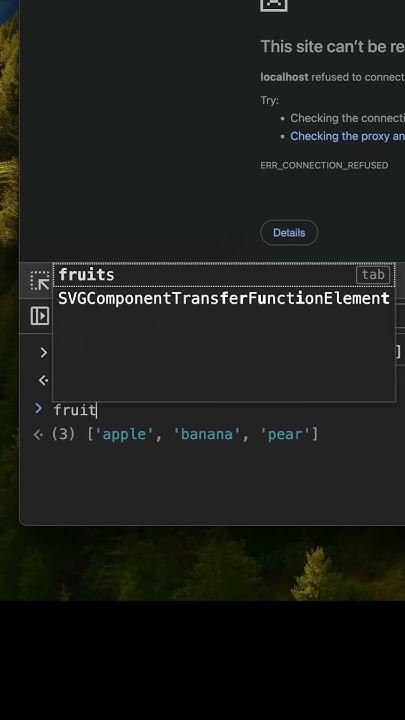The image size is (405, 720).
Task: Click the bold localhost text
Action: 284,77
